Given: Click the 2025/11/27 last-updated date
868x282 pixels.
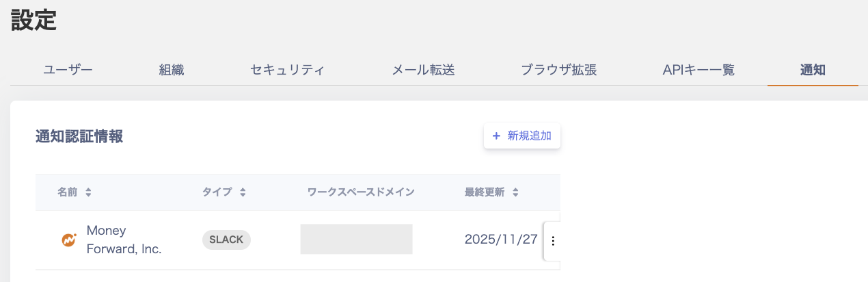Looking at the screenshot, I should point(501,240).
